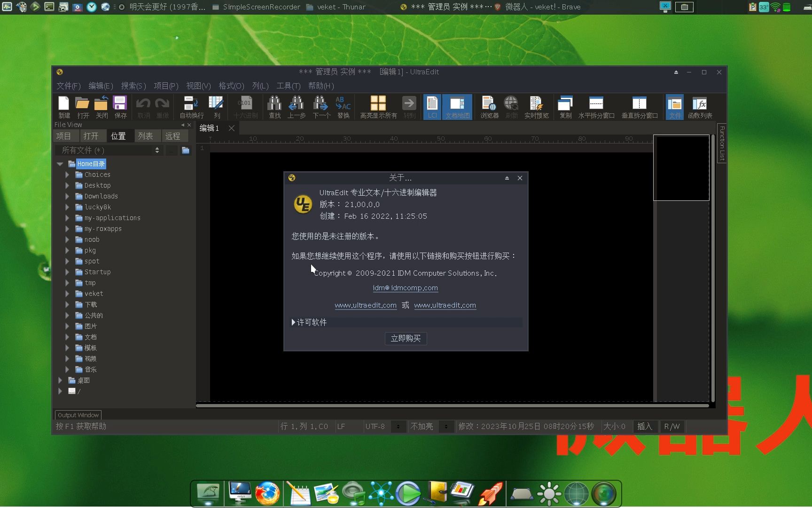Open the 文件(F) menu
This screenshot has height=508, width=812.
(69, 86)
